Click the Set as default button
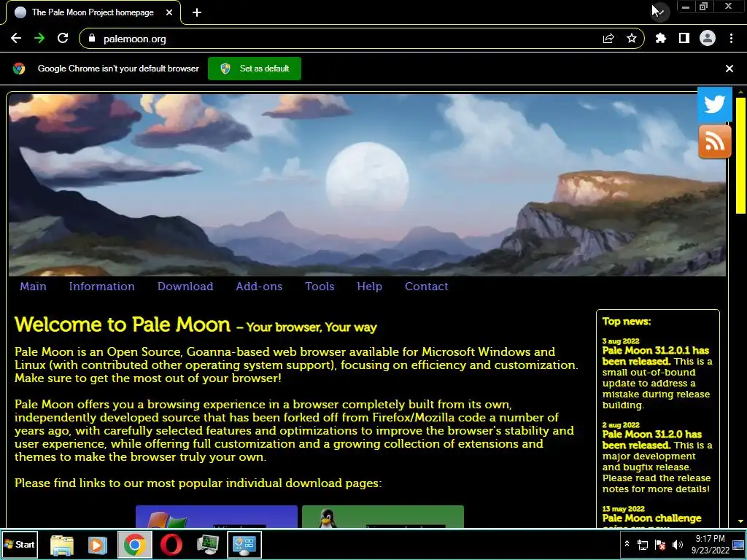Screen dimensions: 747x560 (x=255, y=69)
